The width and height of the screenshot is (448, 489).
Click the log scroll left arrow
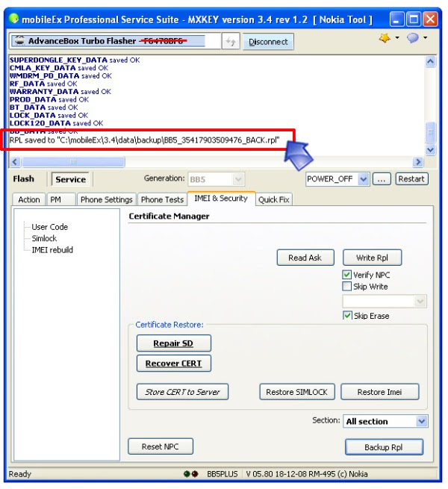[x=15, y=162]
